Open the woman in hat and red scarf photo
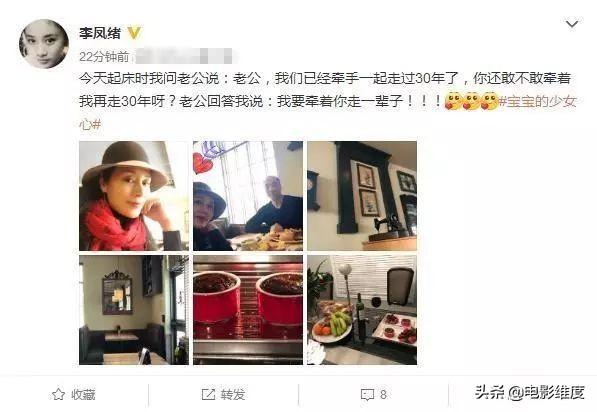Screen dimensions: 597x412 coord(134,196)
